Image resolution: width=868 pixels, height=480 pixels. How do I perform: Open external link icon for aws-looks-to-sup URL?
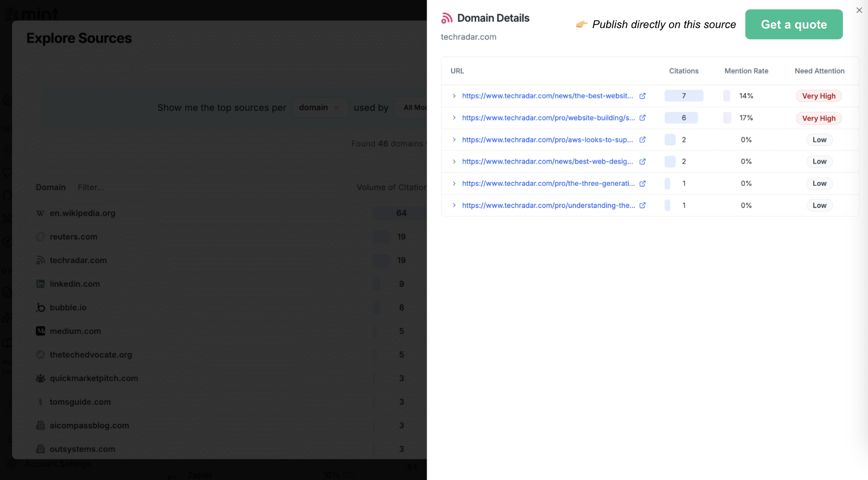642,140
